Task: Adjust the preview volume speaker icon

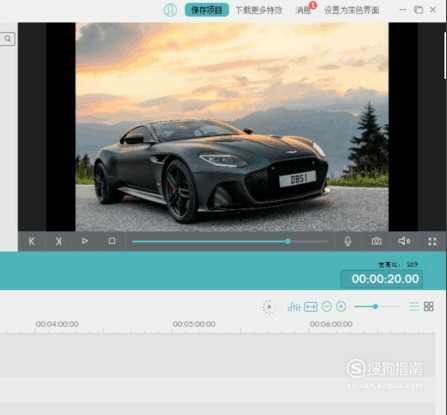Action: pos(404,241)
